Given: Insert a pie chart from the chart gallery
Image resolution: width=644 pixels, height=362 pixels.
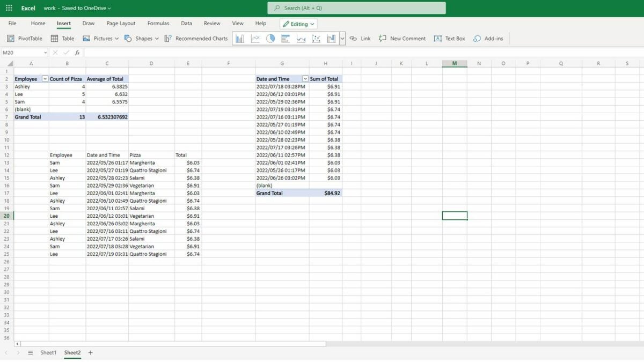Looking at the screenshot, I should [x=270, y=39].
